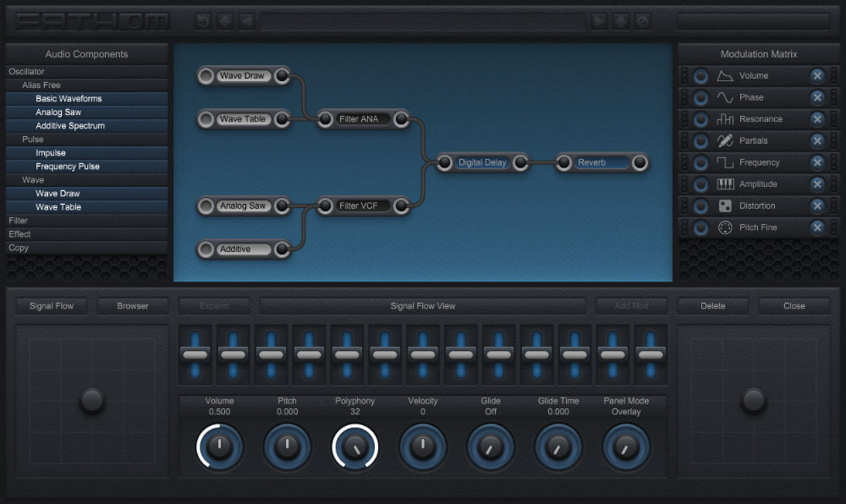Click the Close button in the lower panel

pos(794,305)
